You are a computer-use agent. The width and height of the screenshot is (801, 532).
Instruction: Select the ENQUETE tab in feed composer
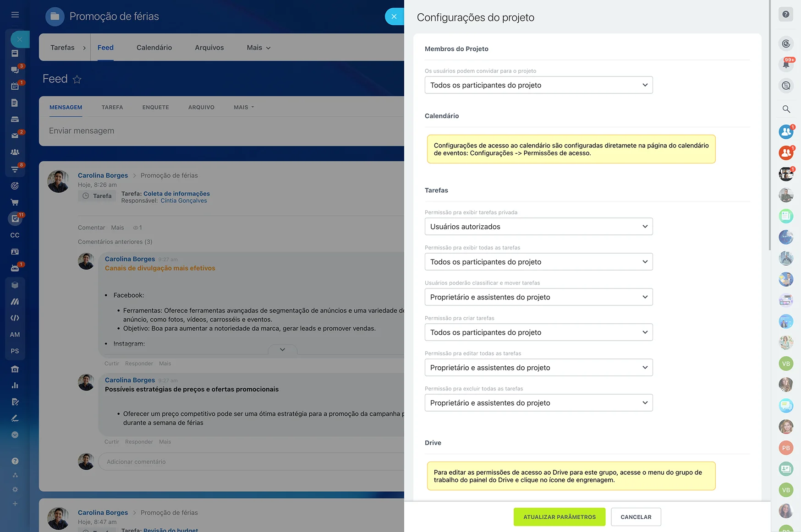(155, 107)
